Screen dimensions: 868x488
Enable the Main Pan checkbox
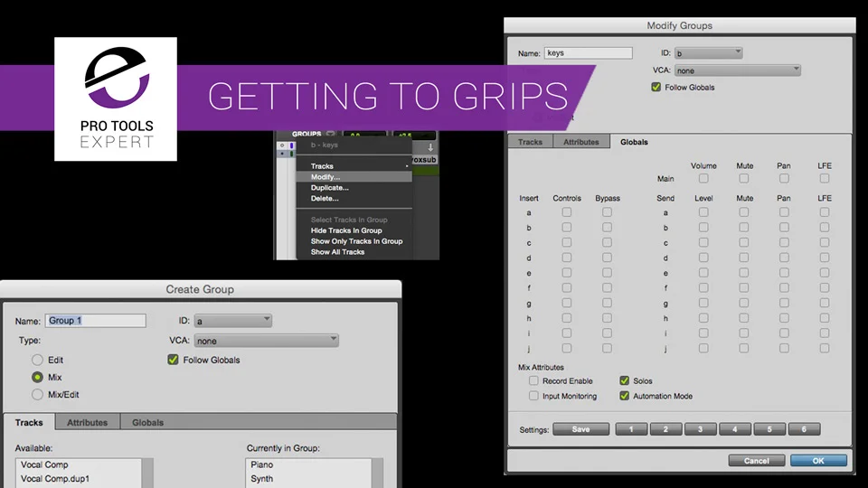784,178
